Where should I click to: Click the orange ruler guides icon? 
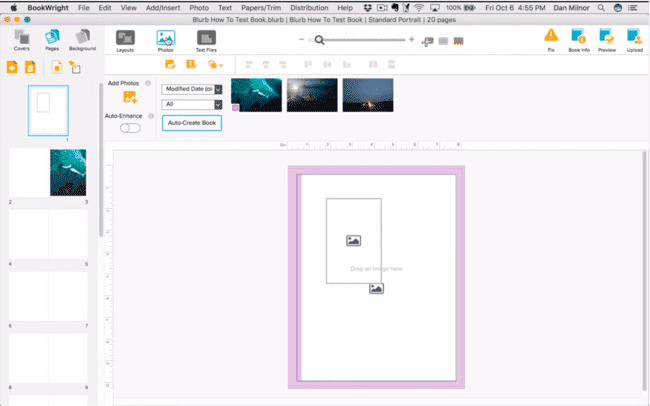[x=458, y=41]
